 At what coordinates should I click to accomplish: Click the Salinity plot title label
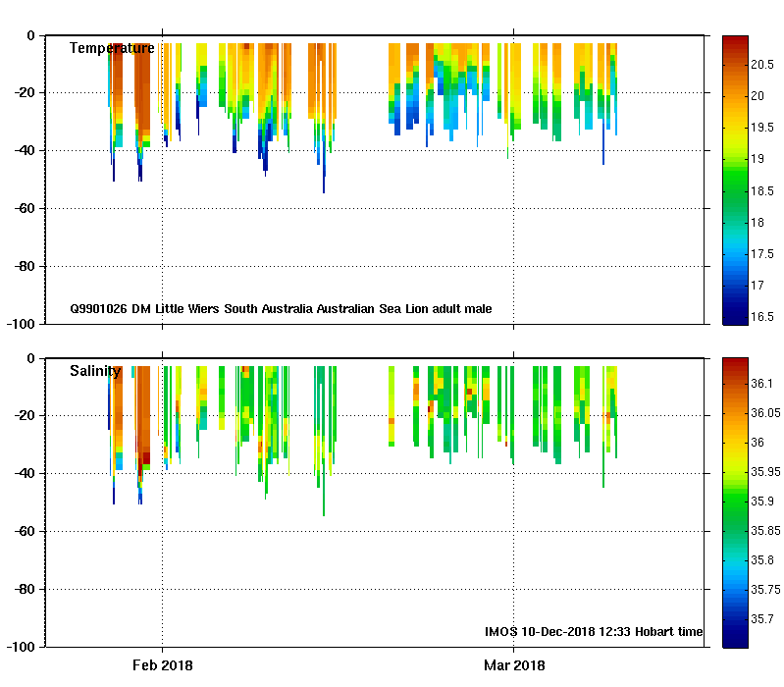94,371
